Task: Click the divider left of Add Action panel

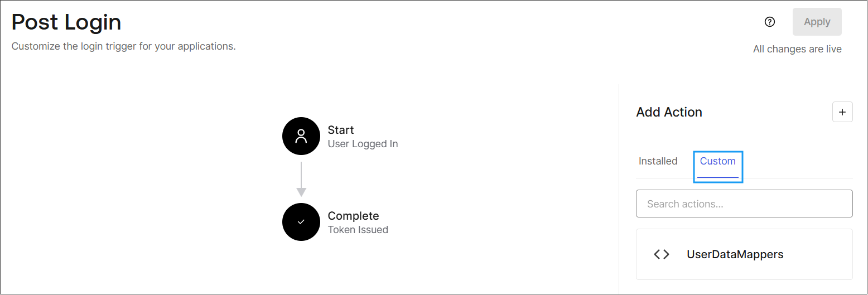Action: pyautogui.click(x=619, y=190)
